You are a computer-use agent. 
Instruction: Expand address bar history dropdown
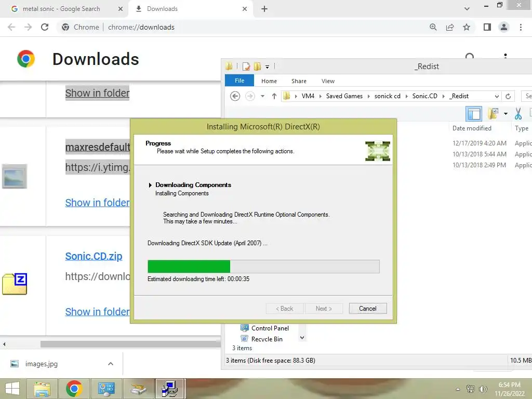pyautogui.click(x=497, y=96)
